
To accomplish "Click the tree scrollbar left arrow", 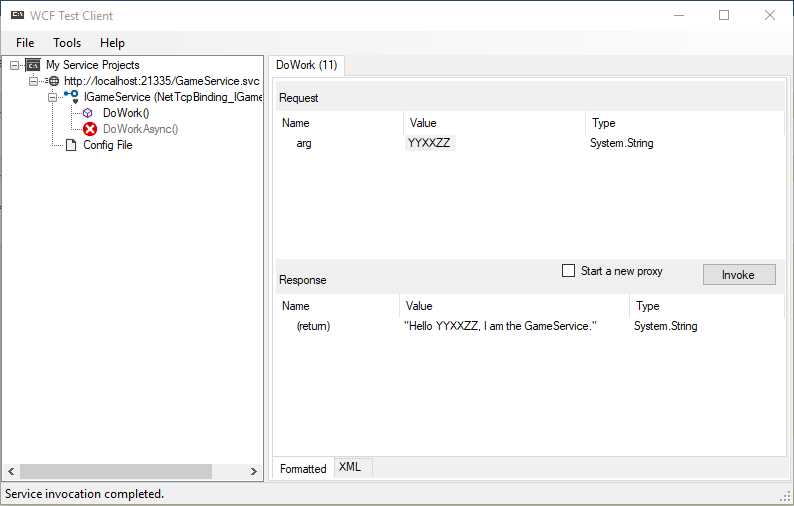I will [11, 472].
